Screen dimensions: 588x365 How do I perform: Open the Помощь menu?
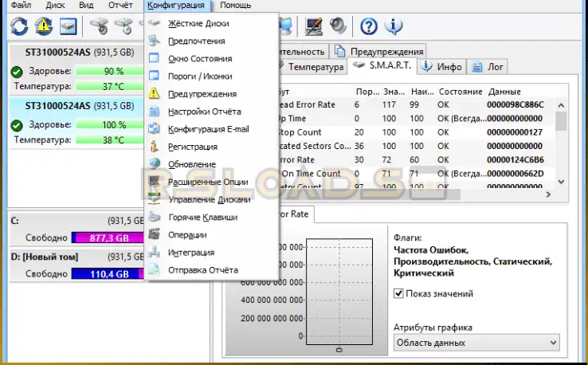pyautogui.click(x=235, y=6)
